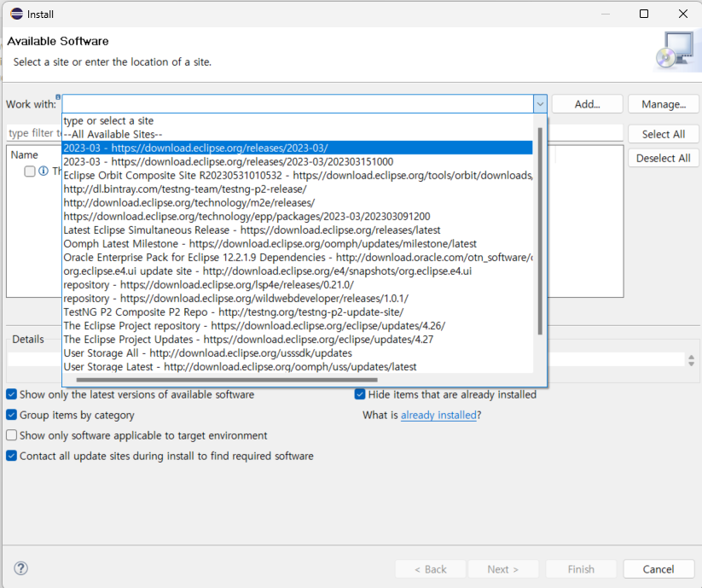The width and height of the screenshot is (702, 588).
Task: Select 'type or select a site' entry
Action: point(298,120)
